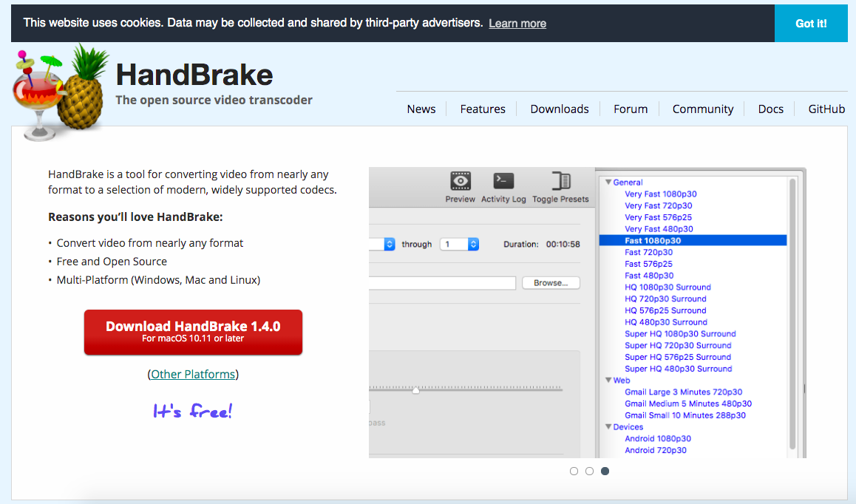Click the presets list vertical scrollbar
This screenshot has height=504, width=856.
tap(792, 314)
